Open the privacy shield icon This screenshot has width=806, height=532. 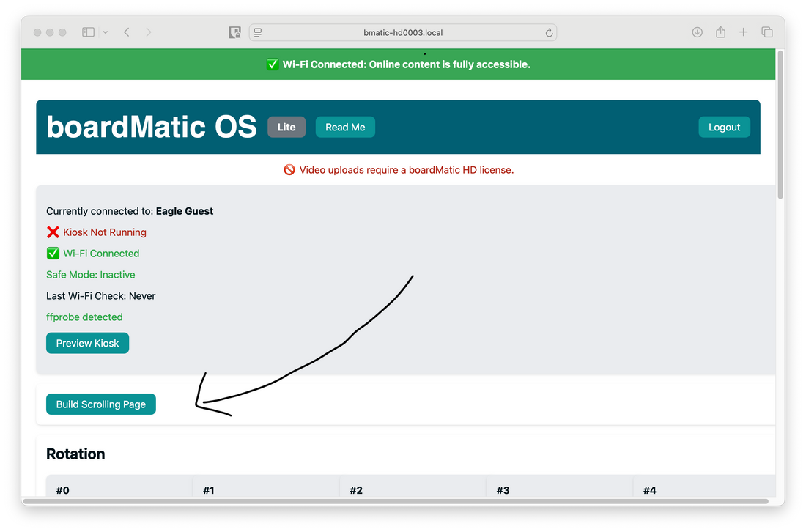point(234,32)
